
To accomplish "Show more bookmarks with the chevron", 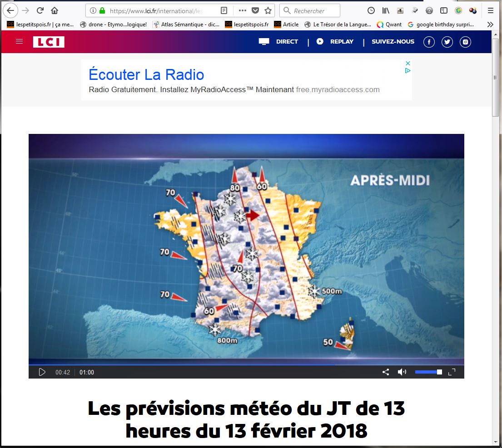I will coord(490,25).
